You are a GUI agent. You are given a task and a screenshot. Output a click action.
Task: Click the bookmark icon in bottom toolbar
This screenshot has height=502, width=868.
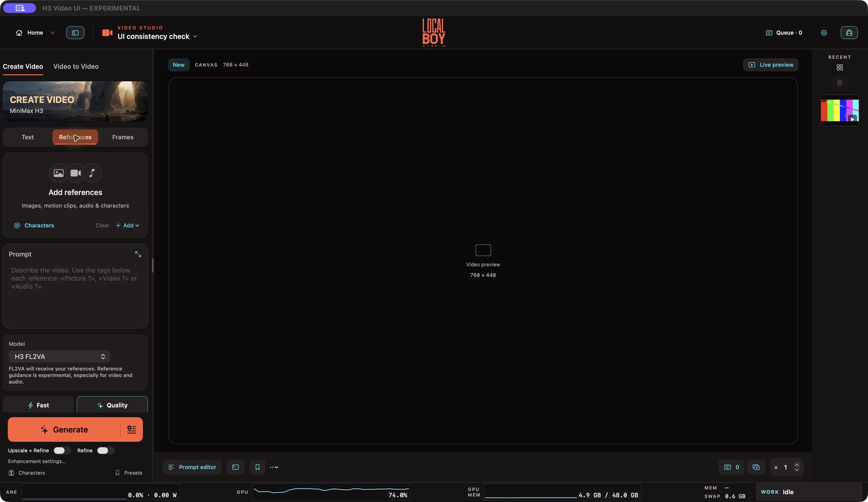pyautogui.click(x=257, y=467)
